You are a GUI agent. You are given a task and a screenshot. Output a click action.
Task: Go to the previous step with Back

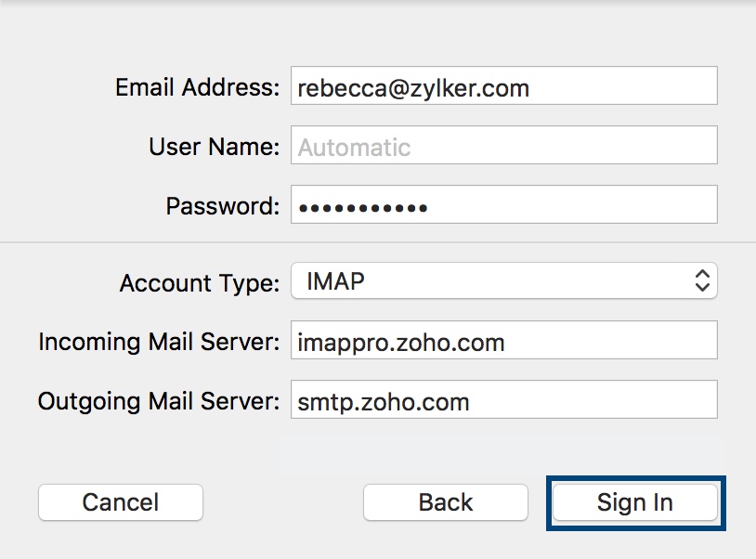point(445,502)
